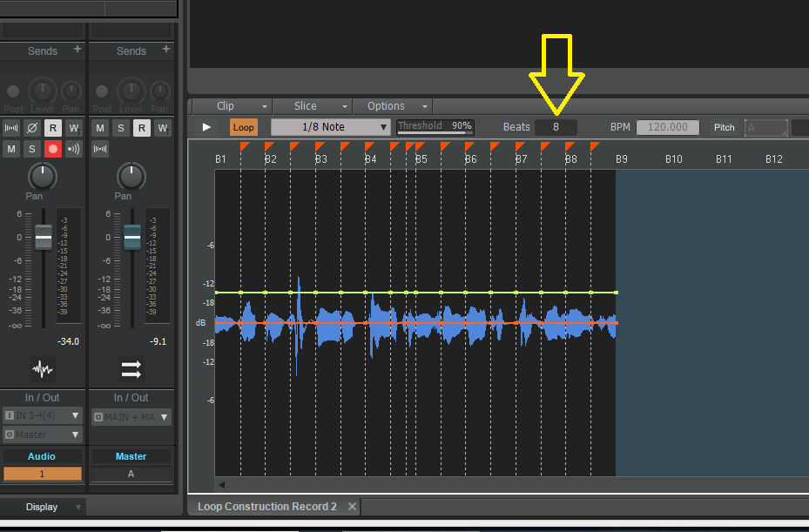Toggle the send Post button on Audio strip
The height and width of the screenshot is (532, 809).
point(13,91)
